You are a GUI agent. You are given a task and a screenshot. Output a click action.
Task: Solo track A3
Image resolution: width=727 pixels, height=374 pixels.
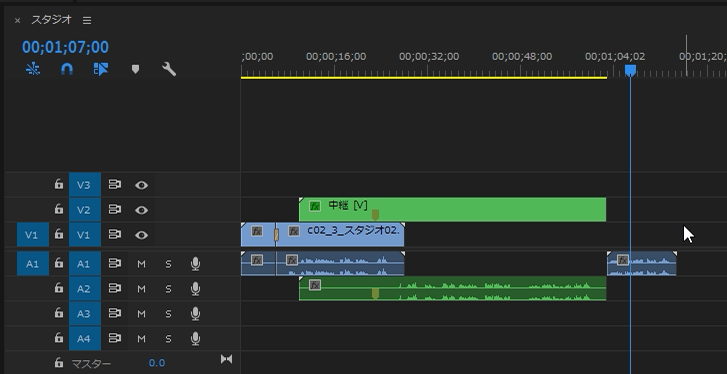pyautogui.click(x=168, y=314)
